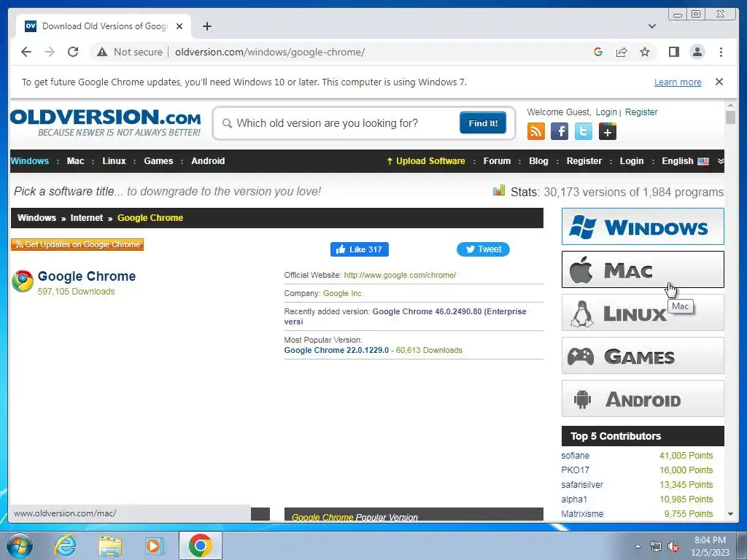Click the scrollbar down arrow
Viewport: 747px width, 560px height.
730,514
